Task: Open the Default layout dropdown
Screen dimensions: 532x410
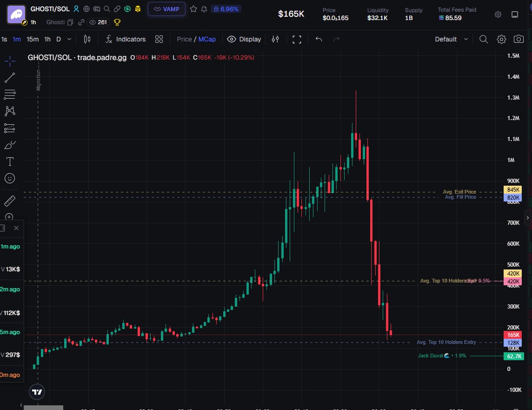Action: pyautogui.click(x=452, y=40)
